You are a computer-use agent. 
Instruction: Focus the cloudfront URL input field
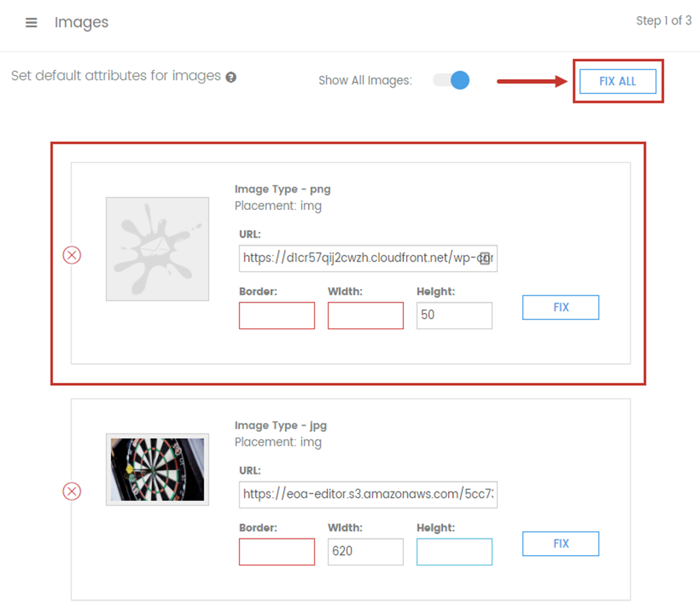(368, 258)
